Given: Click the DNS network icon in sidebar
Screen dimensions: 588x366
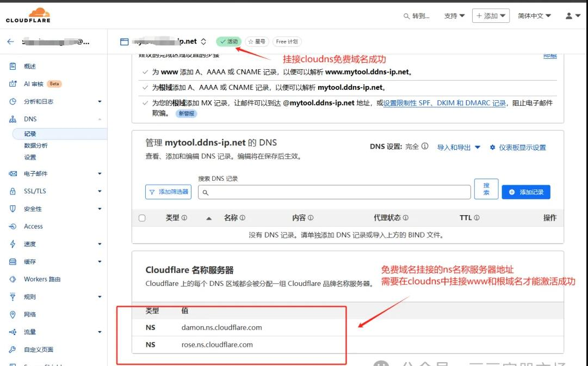Looking at the screenshot, I should pyautogui.click(x=13, y=119).
